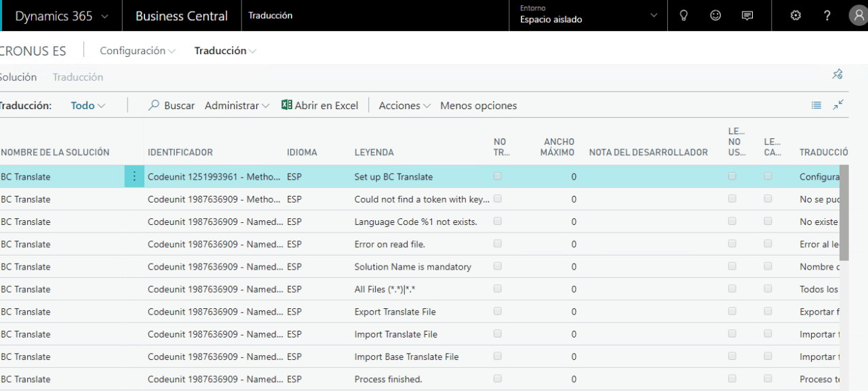This screenshot has width=868, height=391.
Task: Expand the bold Traducción navigation menu
Action: 225,51
